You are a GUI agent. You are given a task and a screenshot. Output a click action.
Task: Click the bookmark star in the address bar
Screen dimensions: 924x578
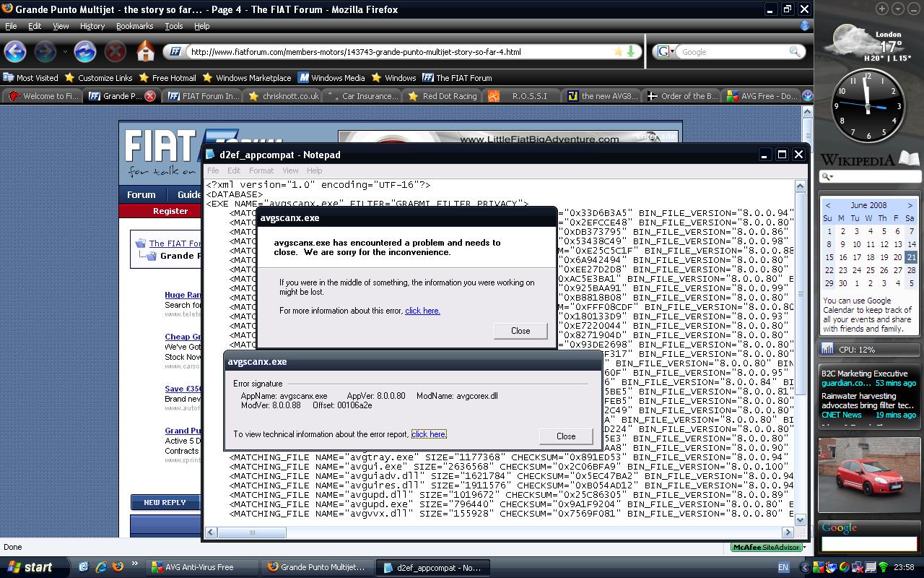click(618, 52)
